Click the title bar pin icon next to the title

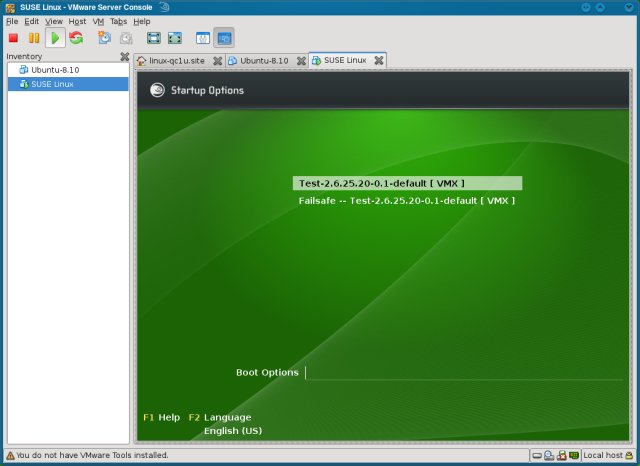point(164,7)
